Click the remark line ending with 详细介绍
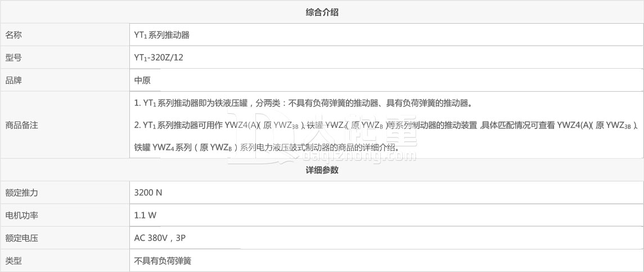 (x=267, y=147)
